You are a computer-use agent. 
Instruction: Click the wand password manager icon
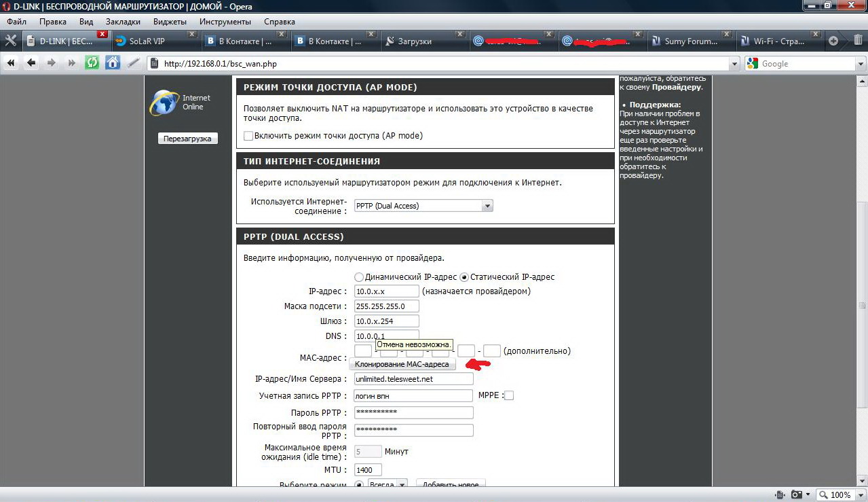(134, 63)
